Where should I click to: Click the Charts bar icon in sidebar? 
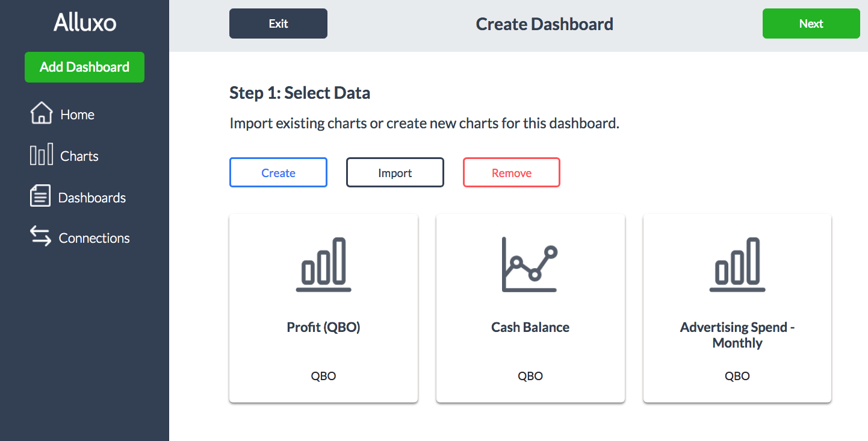pyautogui.click(x=41, y=155)
